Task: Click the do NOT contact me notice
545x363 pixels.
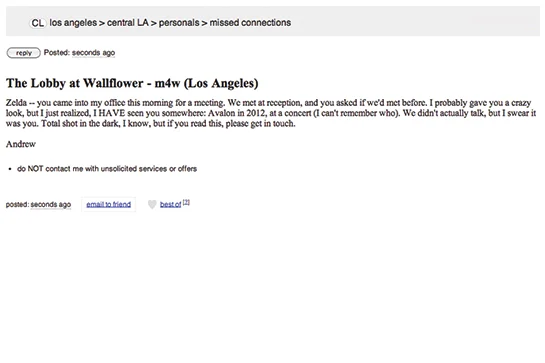Action: click(107, 169)
